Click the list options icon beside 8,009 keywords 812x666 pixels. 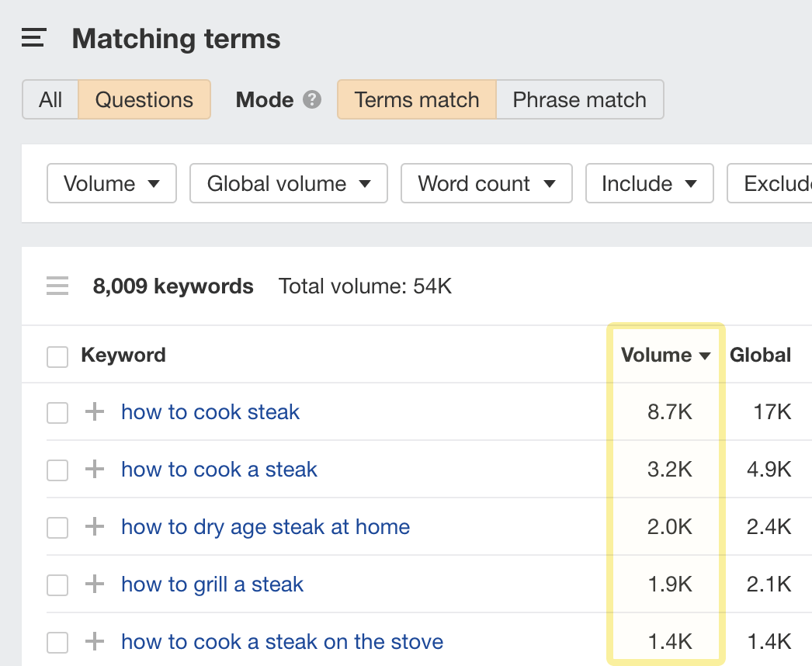coord(57,286)
